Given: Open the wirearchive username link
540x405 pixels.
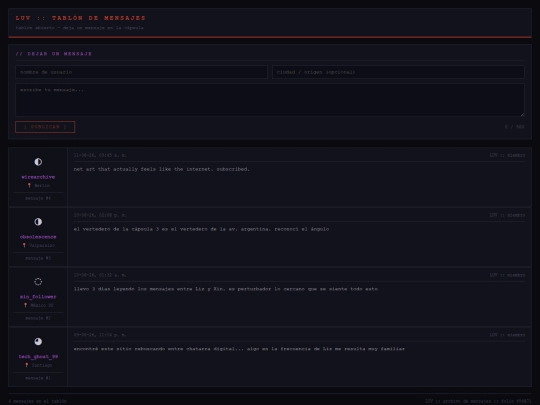Looking at the screenshot, I should click(38, 177).
